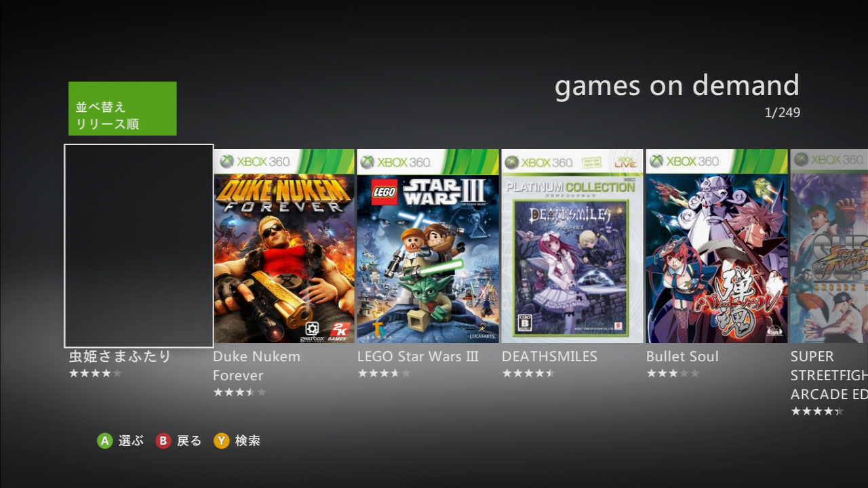Viewport: 868px width, 488px height.
Task: Open Duke Nukem Forever cover art
Action: pos(284,246)
